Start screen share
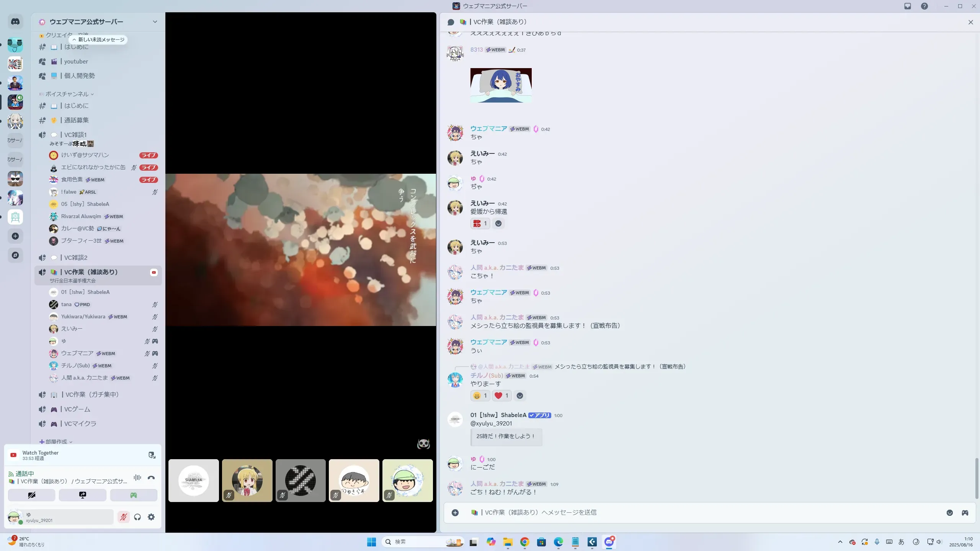 (x=82, y=495)
